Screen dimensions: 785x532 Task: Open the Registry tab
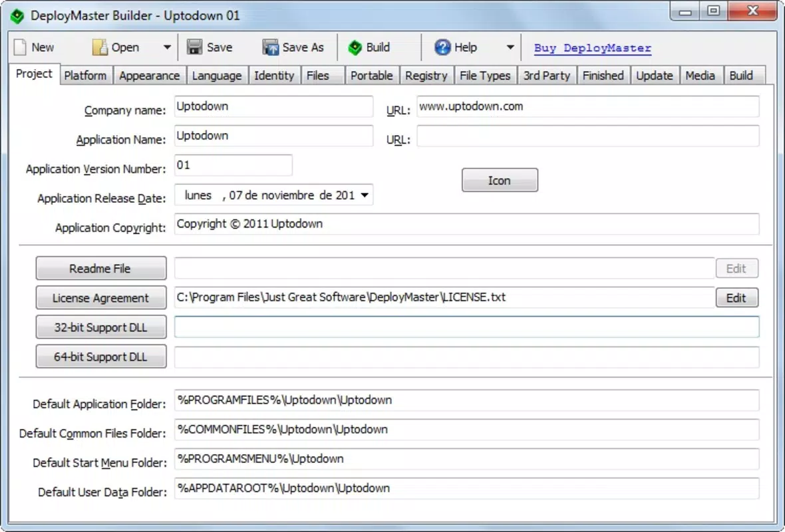click(426, 76)
